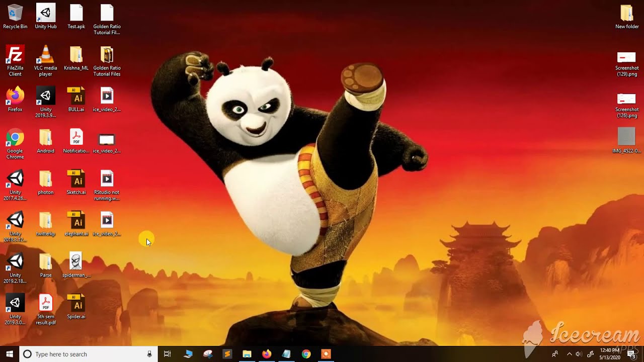Image resolution: width=644 pixels, height=362 pixels.
Task: Open the photon folder
Action: (46, 182)
